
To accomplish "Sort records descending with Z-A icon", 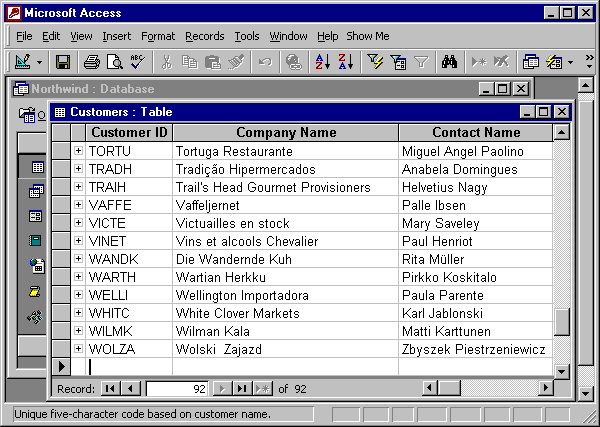I will 345,62.
